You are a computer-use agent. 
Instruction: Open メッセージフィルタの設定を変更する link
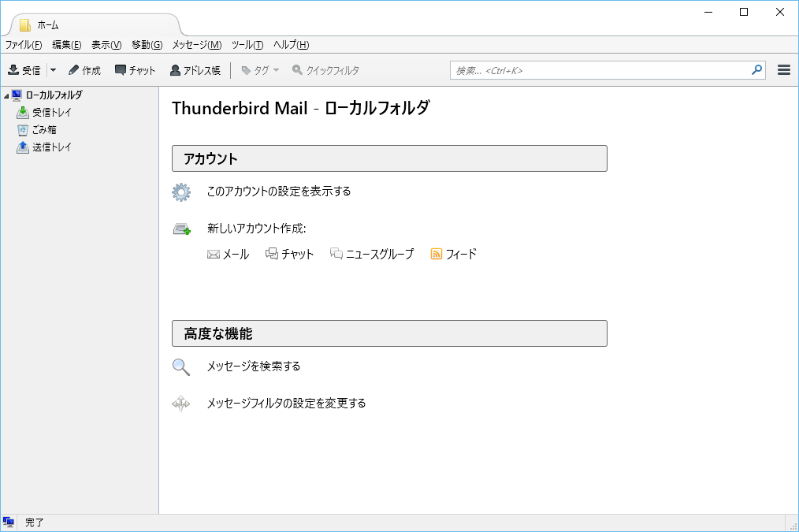pyautogui.click(x=286, y=403)
